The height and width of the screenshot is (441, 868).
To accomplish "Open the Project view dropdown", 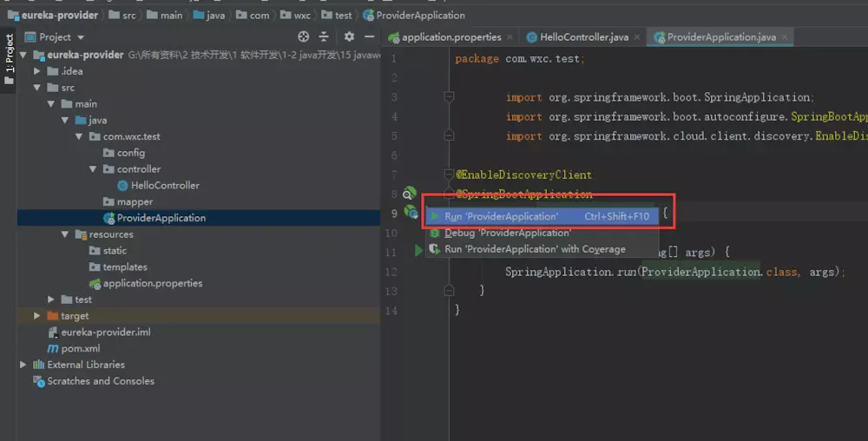I will point(80,37).
